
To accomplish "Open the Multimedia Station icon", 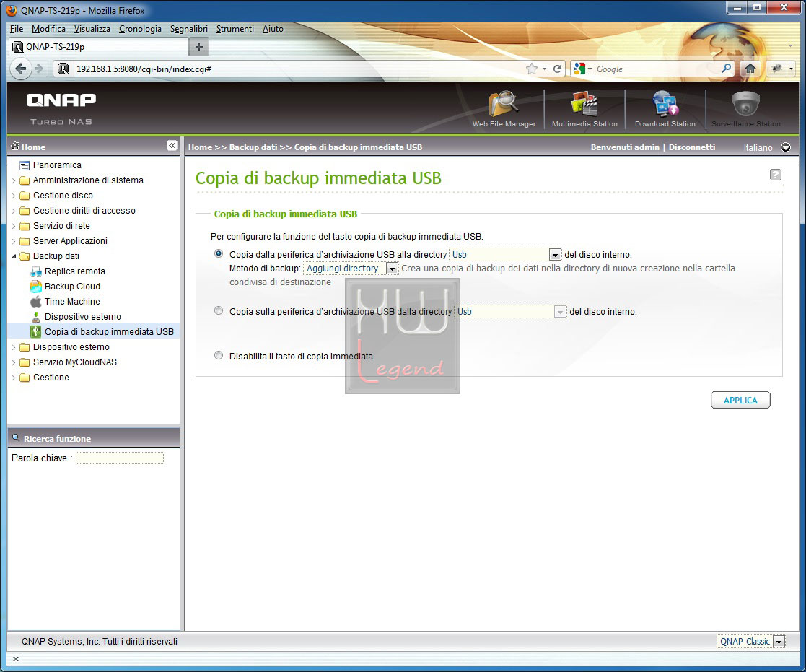I will click(x=584, y=108).
